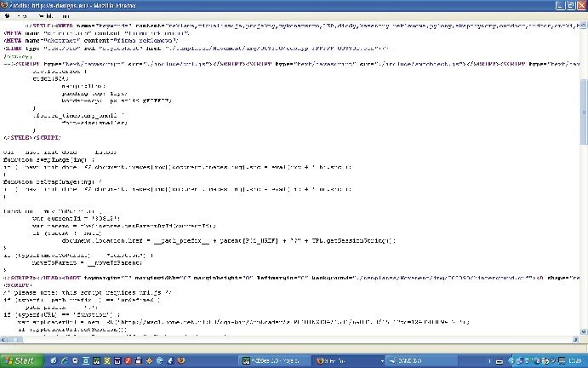Click the 'if (typeof(URL) == 'function')' line
The image size is (588, 368).
61,314
